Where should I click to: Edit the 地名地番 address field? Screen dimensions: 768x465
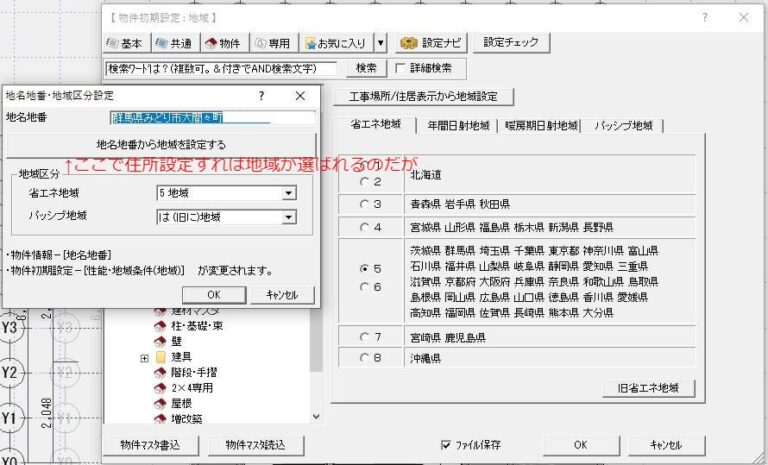point(213,118)
